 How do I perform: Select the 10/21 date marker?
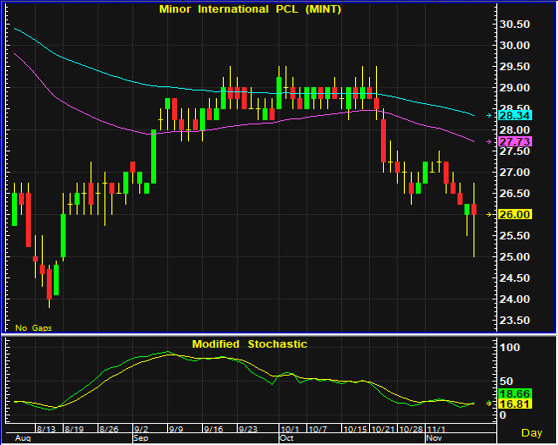coord(383,429)
